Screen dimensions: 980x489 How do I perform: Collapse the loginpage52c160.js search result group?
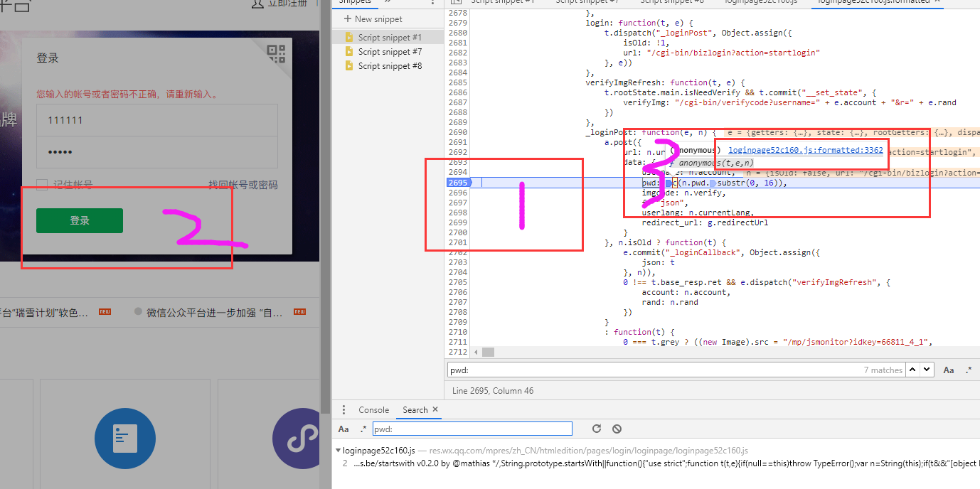(339, 451)
